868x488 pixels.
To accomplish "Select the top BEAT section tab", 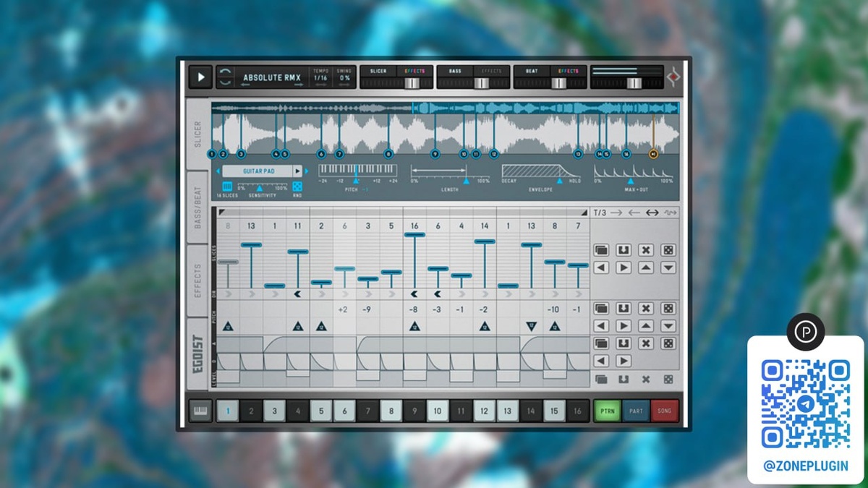I will click(532, 71).
